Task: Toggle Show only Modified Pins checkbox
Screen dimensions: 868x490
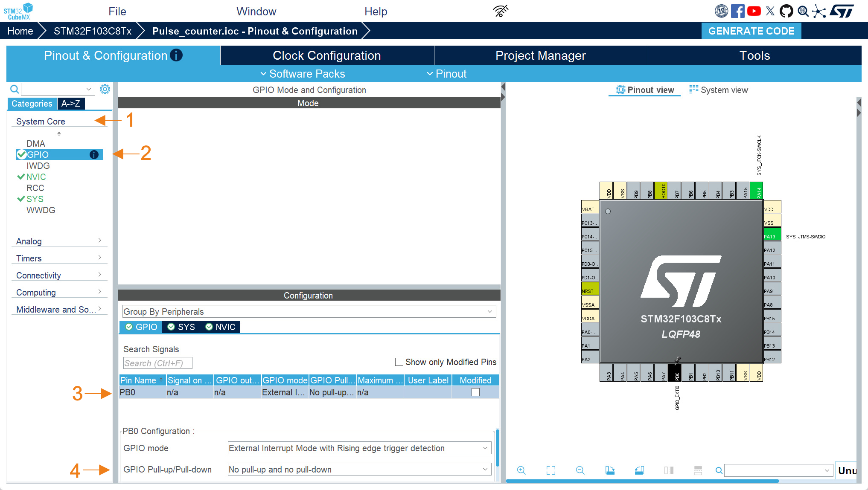Action: pyautogui.click(x=399, y=362)
